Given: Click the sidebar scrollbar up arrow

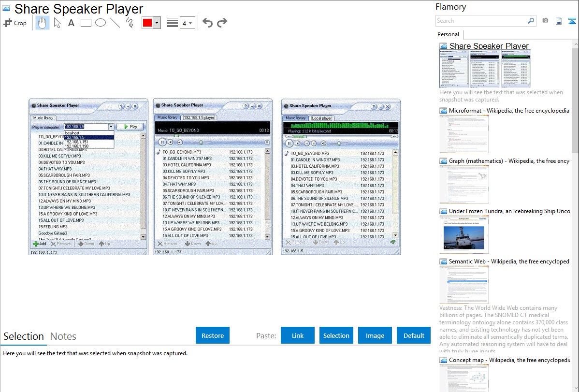Looking at the screenshot, I should click(575, 44).
